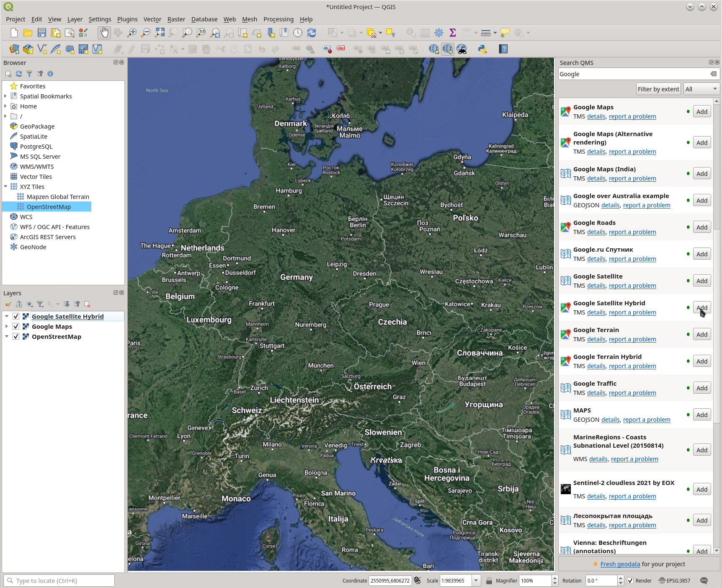The width and height of the screenshot is (722, 588).
Task: Open the measure tool dropdown arrow
Action: 495,33
